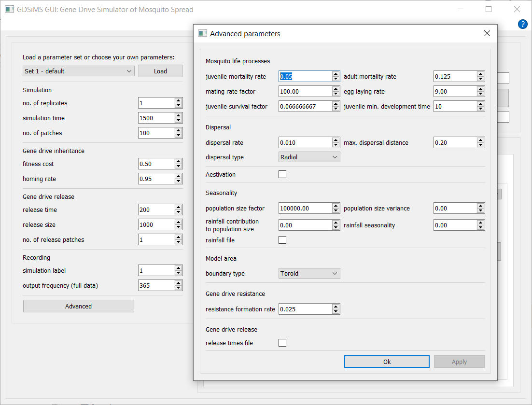Viewport: 532px width, 405px height.
Task: Click the juvenile mortality rate field
Action: [x=305, y=76]
